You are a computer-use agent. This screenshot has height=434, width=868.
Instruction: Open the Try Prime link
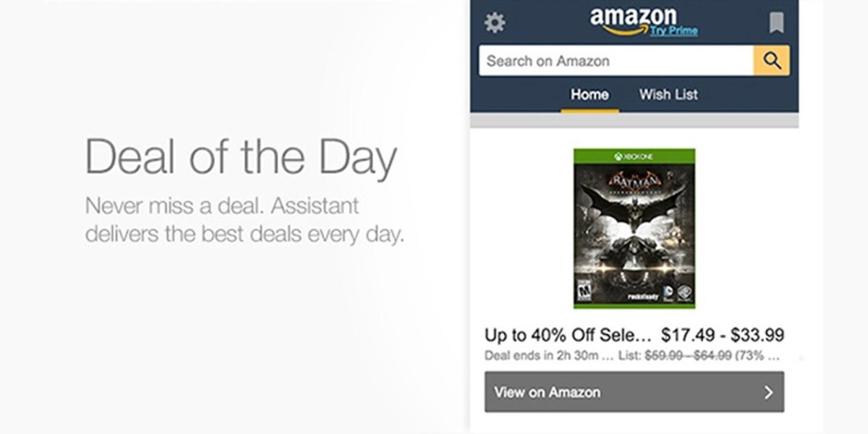[673, 32]
